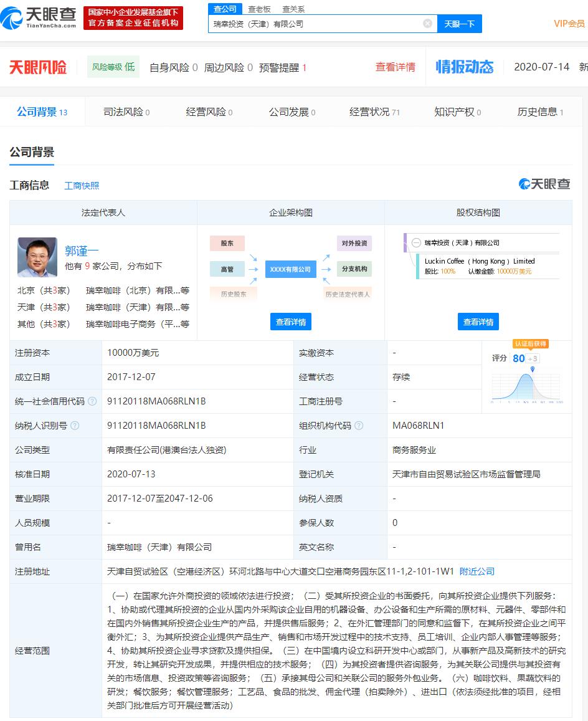Open the 司法风险 tab
This screenshot has width=588, height=721.
click(x=126, y=112)
